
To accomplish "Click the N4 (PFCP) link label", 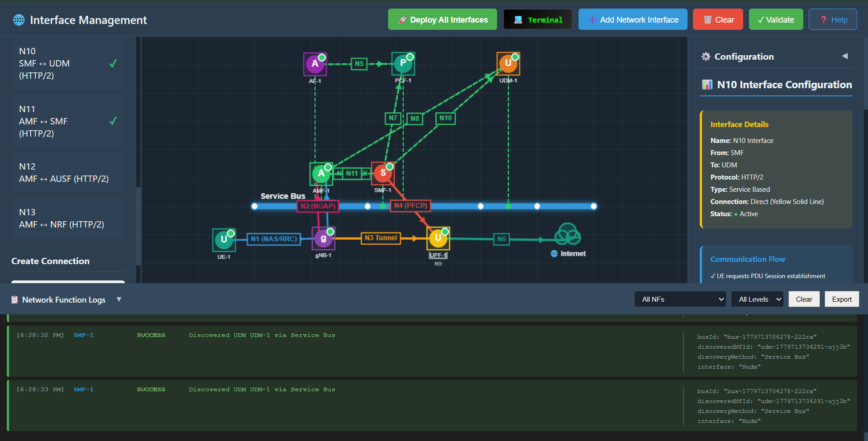I will [x=410, y=206].
